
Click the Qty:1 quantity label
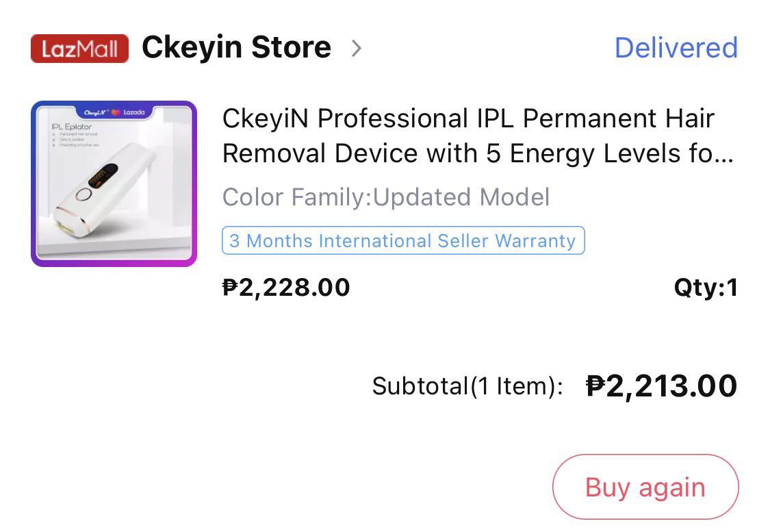706,288
